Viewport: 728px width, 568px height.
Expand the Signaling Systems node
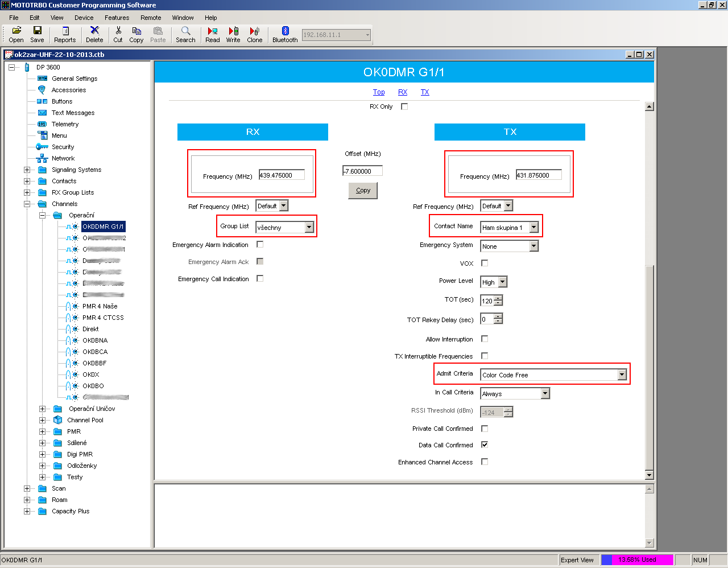click(27, 170)
